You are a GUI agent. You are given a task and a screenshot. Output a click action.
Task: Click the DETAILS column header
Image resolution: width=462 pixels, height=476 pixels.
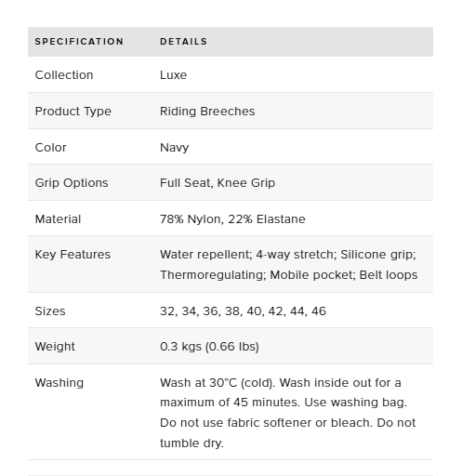tap(183, 42)
